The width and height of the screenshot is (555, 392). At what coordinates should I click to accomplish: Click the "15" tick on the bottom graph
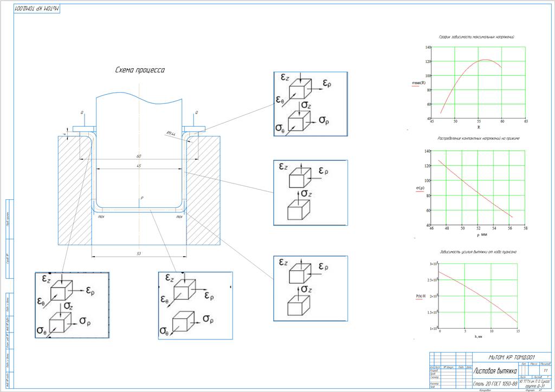(518, 331)
